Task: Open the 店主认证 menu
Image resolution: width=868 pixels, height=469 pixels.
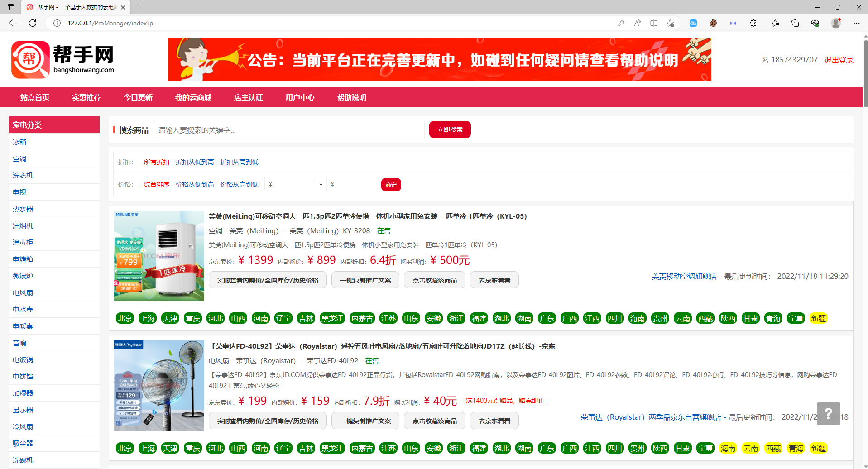Action: click(249, 97)
